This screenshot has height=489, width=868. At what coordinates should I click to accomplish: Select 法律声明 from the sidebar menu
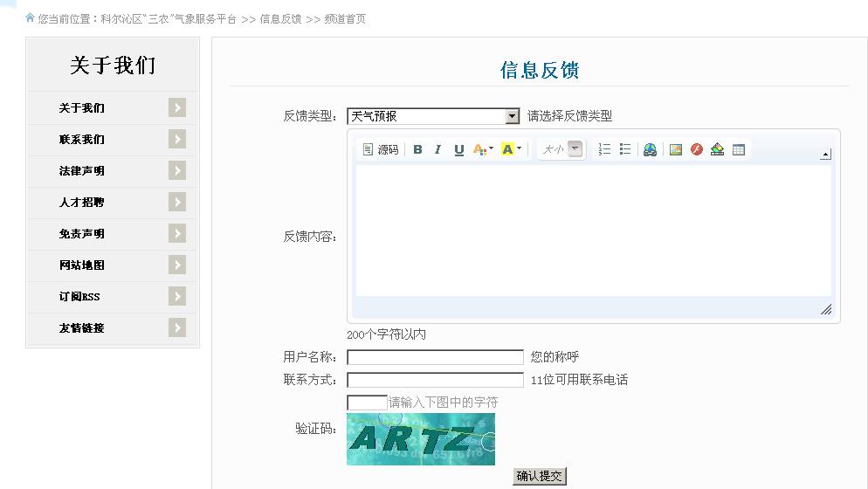point(82,171)
